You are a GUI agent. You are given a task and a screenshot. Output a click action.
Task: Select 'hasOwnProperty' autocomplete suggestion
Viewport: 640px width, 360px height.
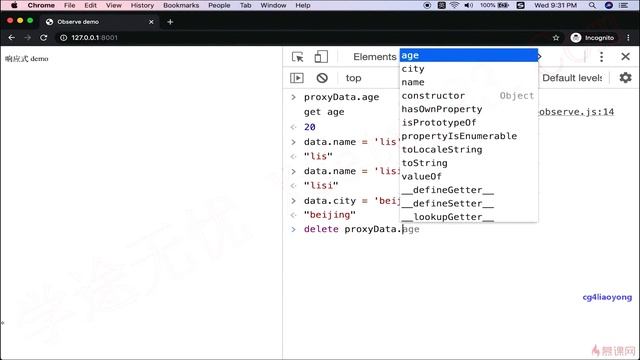click(x=469, y=109)
